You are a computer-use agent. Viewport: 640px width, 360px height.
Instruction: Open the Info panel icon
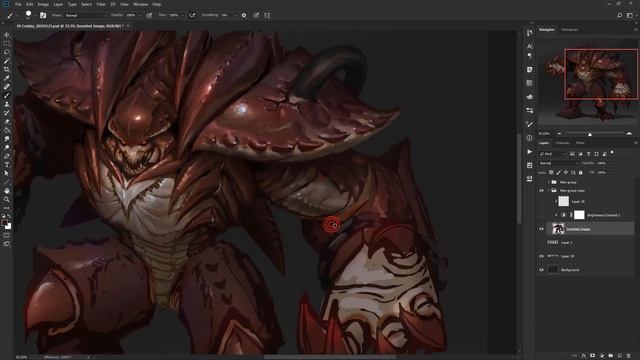coord(529,138)
